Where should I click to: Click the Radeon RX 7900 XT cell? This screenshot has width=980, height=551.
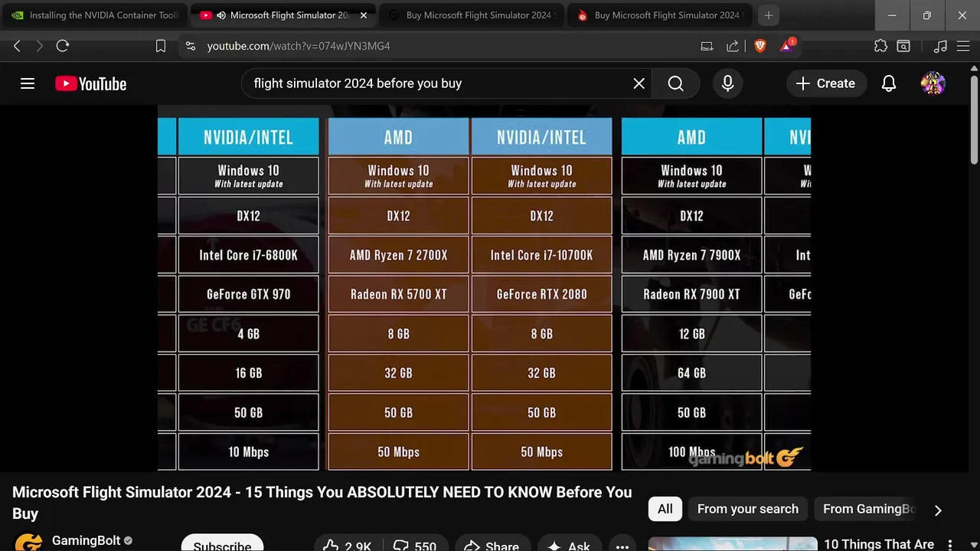pos(691,295)
